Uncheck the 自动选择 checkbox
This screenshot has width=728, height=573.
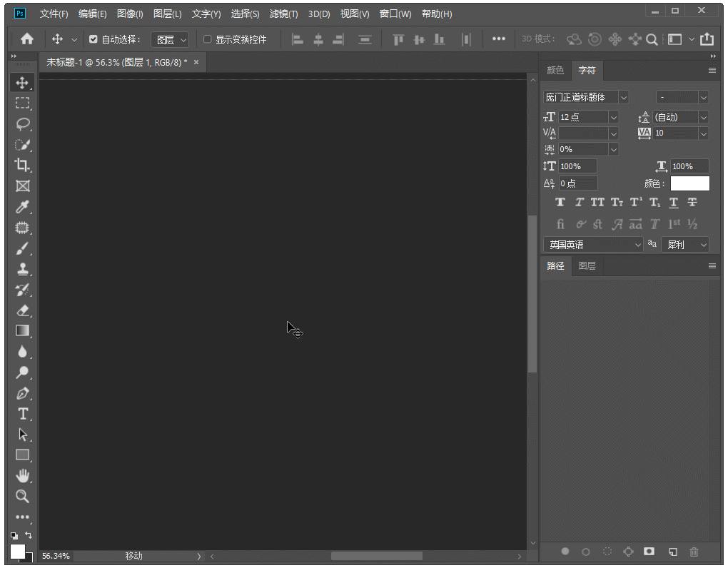93,39
